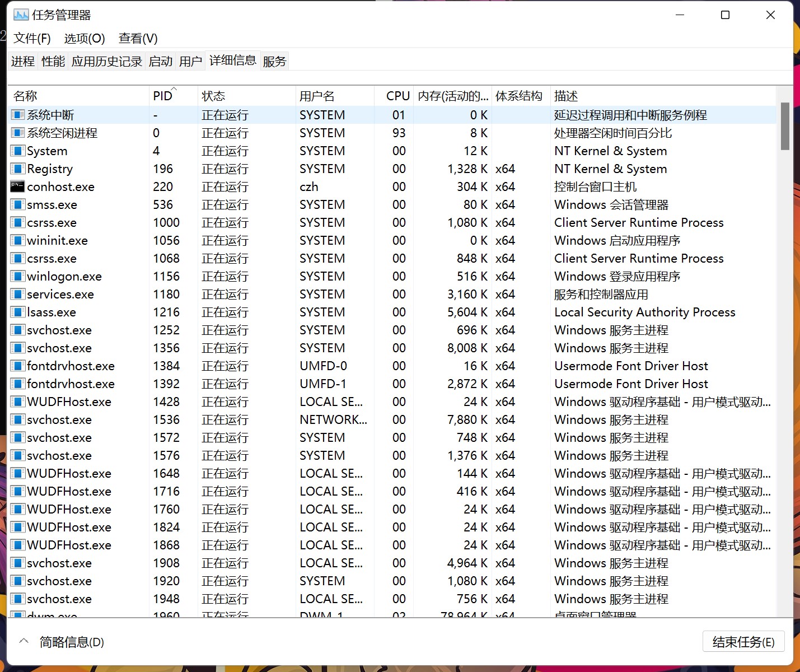Click icon of WUDFHost.exe PID 1428
Screen dimensions: 800x672
[18, 402]
